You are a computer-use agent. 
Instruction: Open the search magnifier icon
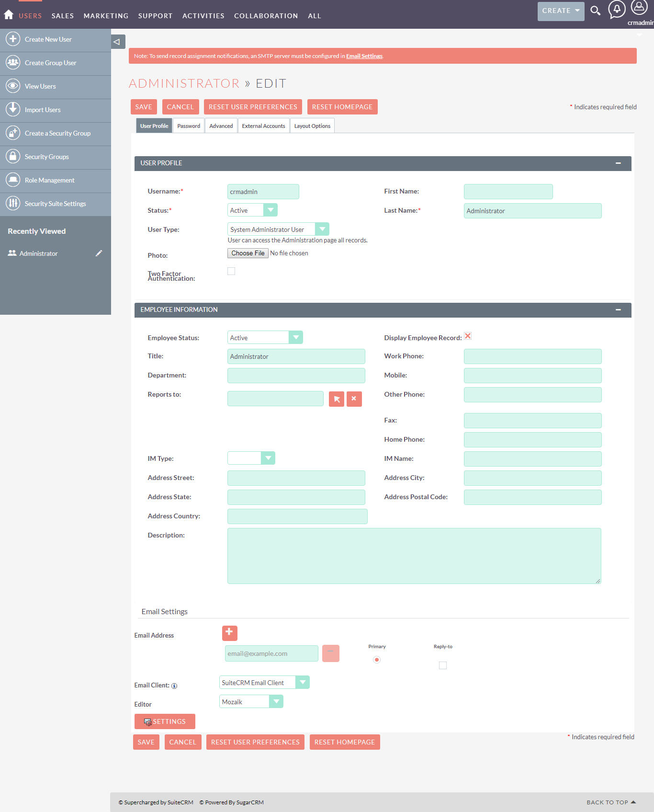pyautogui.click(x=595, y=11)
